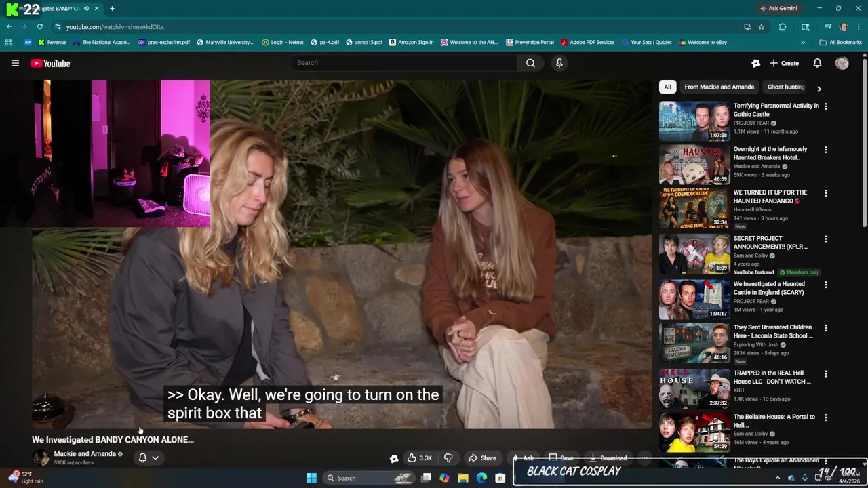Open All Bookmarks folder

tap(841, 42)
